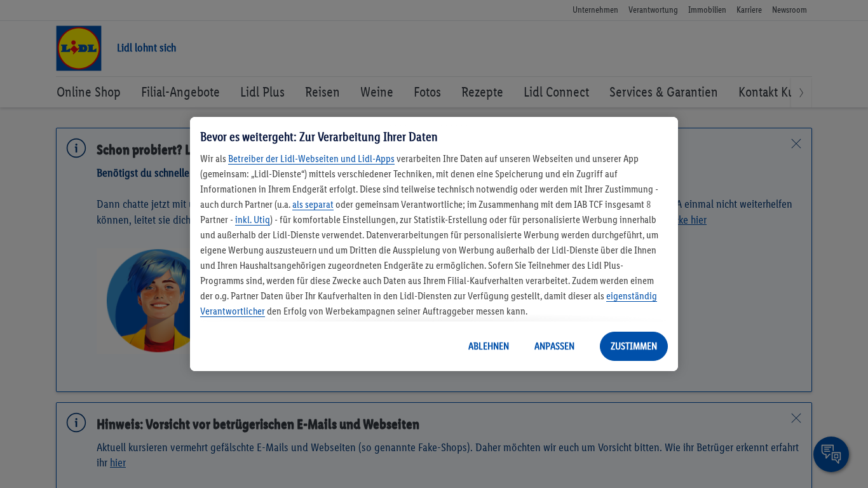Visit the Immobilien page

[707, 10]
